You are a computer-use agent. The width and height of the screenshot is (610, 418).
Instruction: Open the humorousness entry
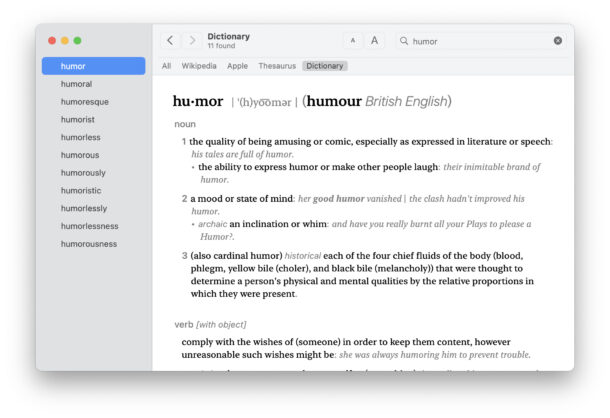89,244
